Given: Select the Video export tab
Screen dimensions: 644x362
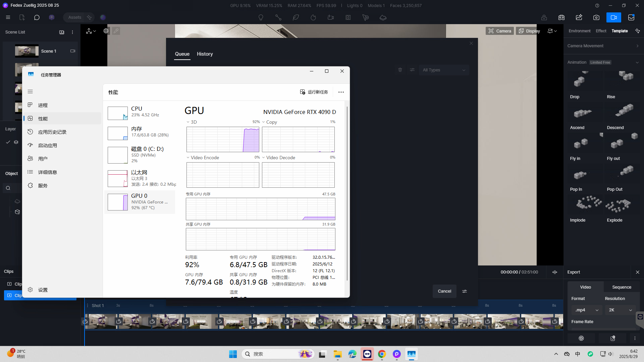Looking at the screenshot, I should (585, 287).
